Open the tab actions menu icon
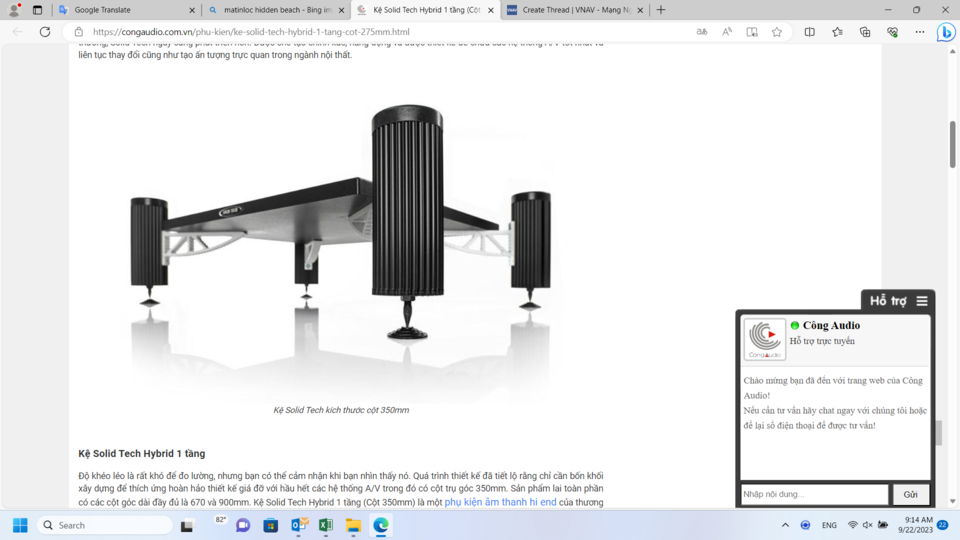Viewport: 960px width, 540px height. pos(37,10)
